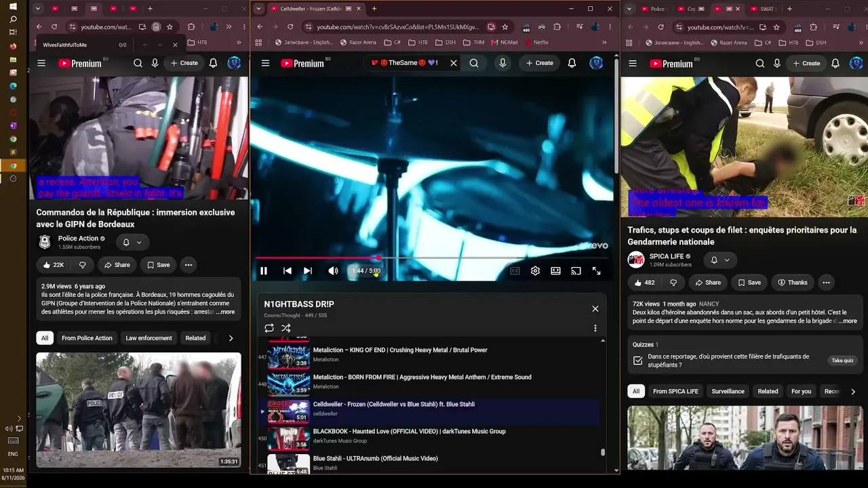Viewport: 868px width, 488px height.
Task: Select the 'From Police Action' chip
Action: tap(87, 338)
